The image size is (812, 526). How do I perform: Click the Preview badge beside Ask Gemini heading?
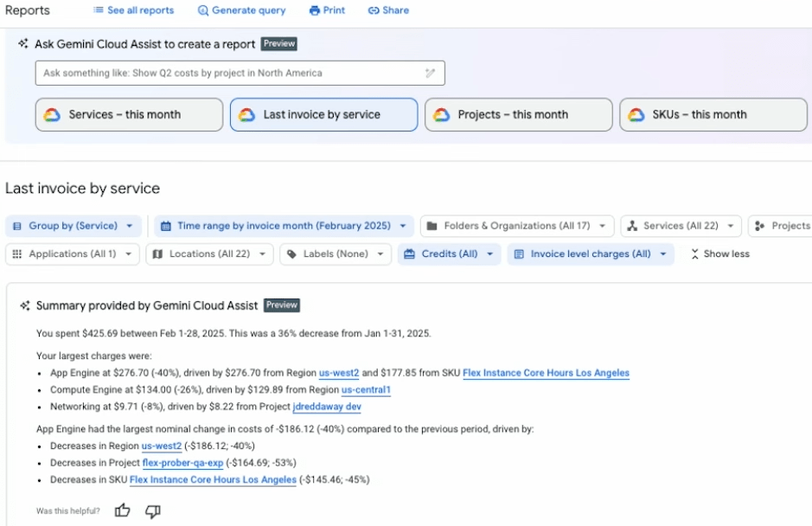point(278,44)
